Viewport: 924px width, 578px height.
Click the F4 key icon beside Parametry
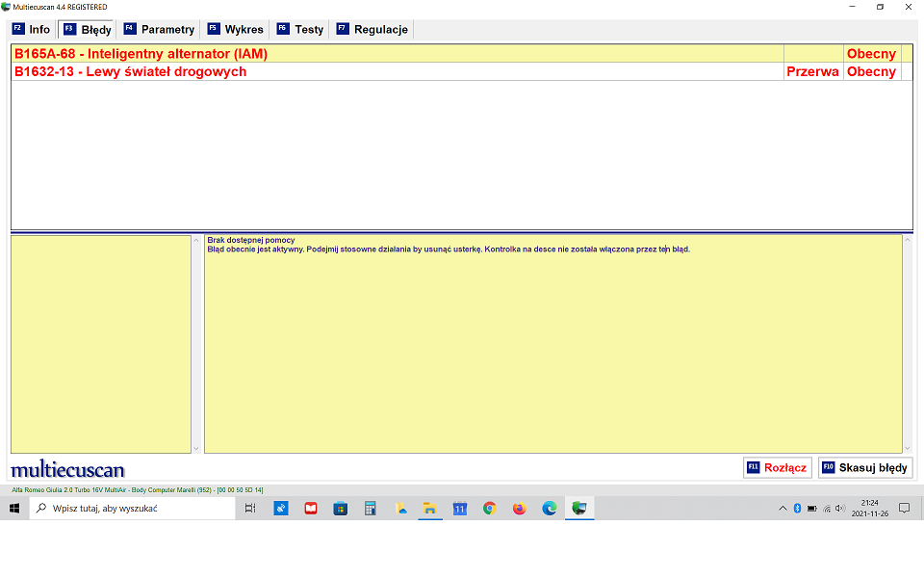(x=130, y=28)
